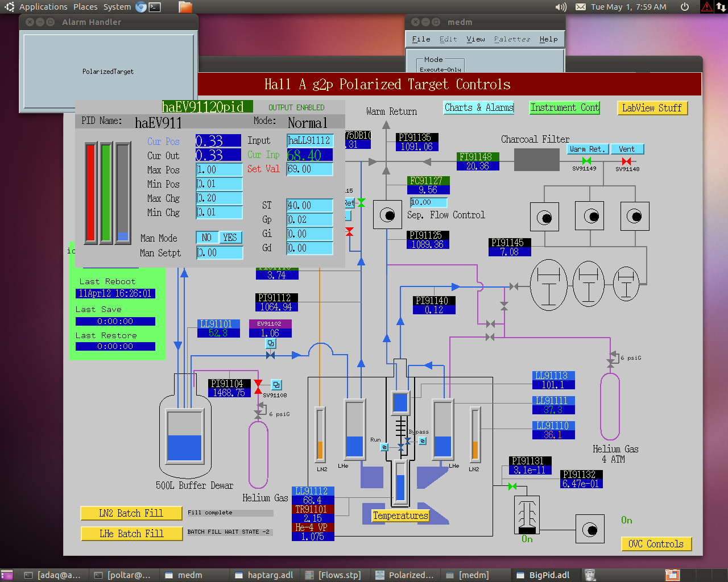The width and height of the screenshot is (728, 582).
Task: Open the OVC Controls screen
Action: 656,544
